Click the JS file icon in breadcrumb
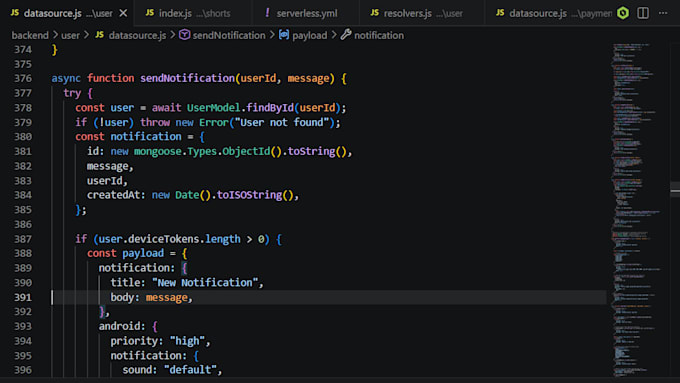Viewport: 680px width, 383px height. coord(100,35)
